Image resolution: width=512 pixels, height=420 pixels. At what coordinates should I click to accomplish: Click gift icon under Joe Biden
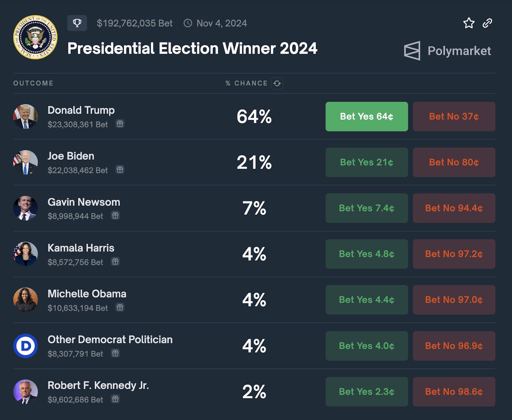pyautogui.click(x=120, y=170)
